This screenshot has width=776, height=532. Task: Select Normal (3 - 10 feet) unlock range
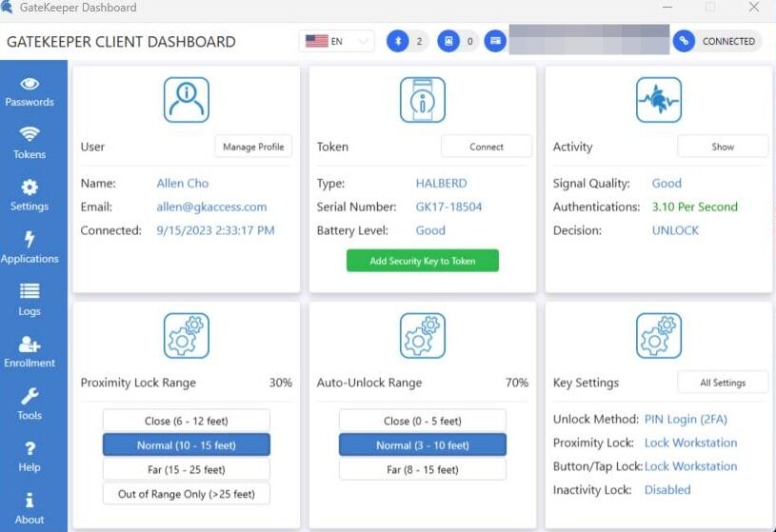(423, 444)
